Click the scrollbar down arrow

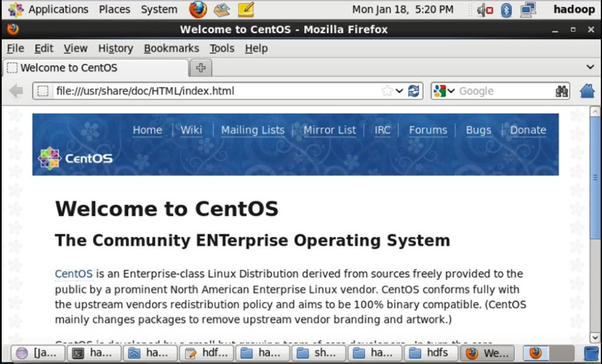595,338
